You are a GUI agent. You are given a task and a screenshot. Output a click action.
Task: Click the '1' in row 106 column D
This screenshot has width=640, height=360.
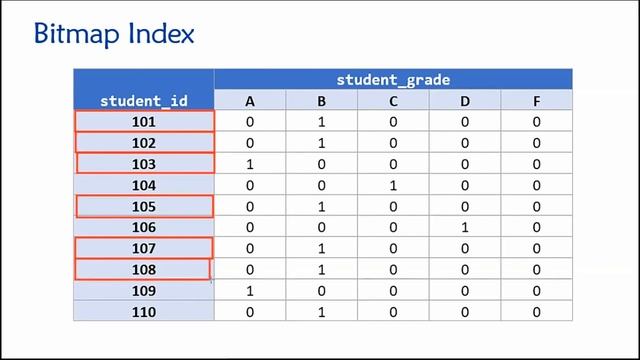[x=465, y=227]
